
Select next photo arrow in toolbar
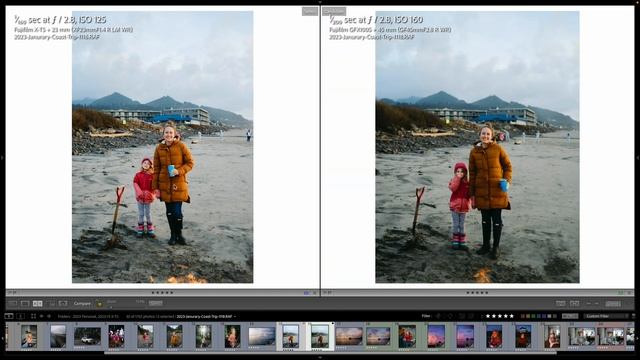click(x=596, y=303)
